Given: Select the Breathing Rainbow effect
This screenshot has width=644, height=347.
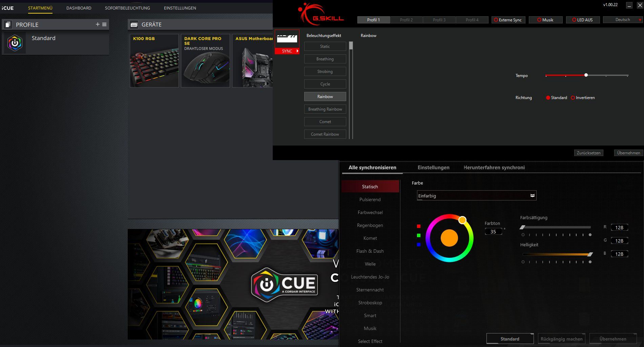Looking at the screenshot, I should pyautogui.click(x=325, y=109).
